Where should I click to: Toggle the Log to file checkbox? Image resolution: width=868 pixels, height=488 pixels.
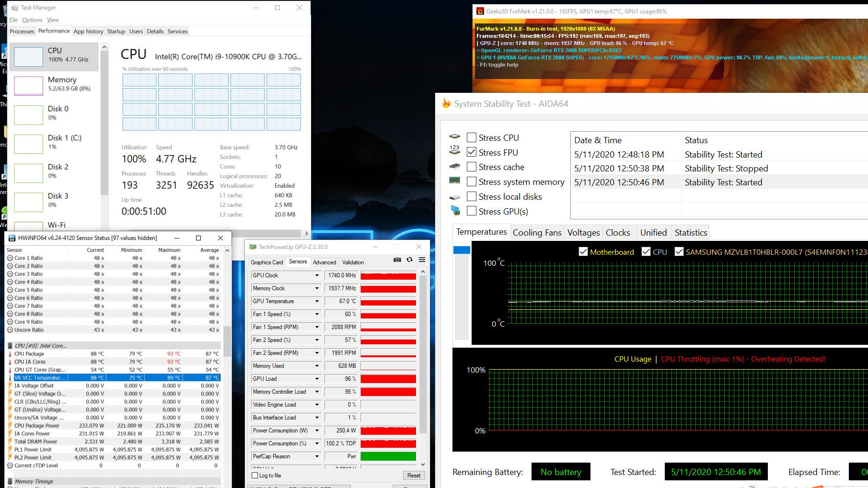click(255, 476)
